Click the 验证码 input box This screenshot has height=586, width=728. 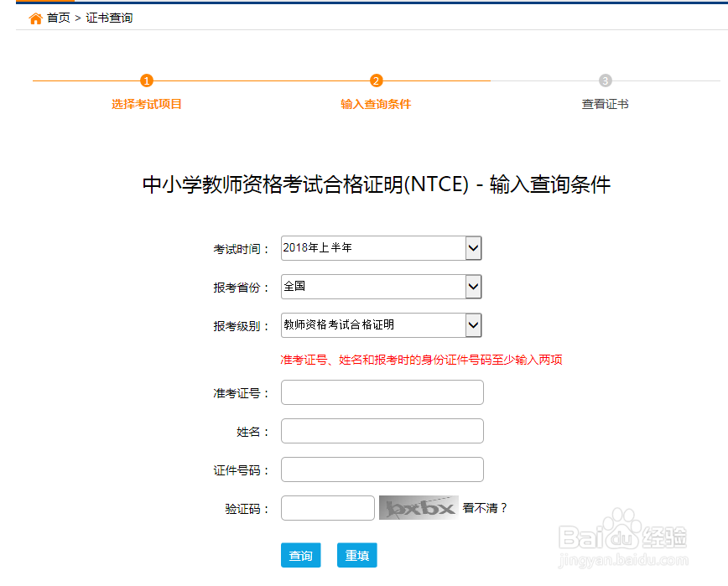click(x=327, y=507)
